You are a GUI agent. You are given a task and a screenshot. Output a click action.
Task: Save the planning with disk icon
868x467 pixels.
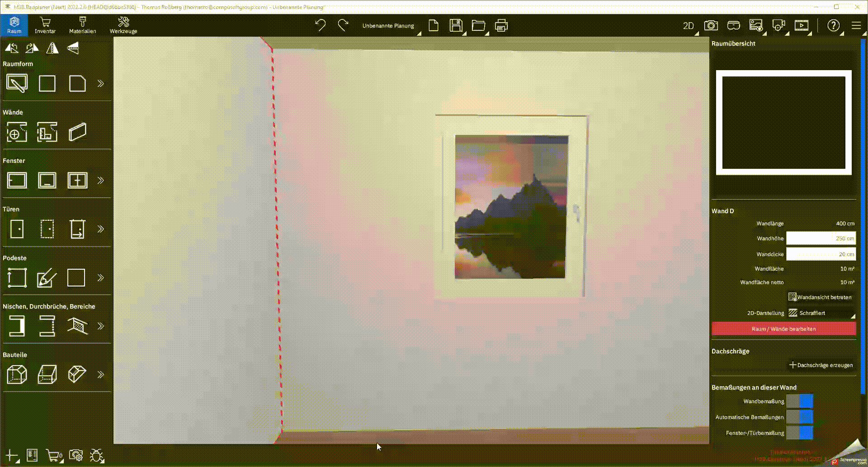456,25
